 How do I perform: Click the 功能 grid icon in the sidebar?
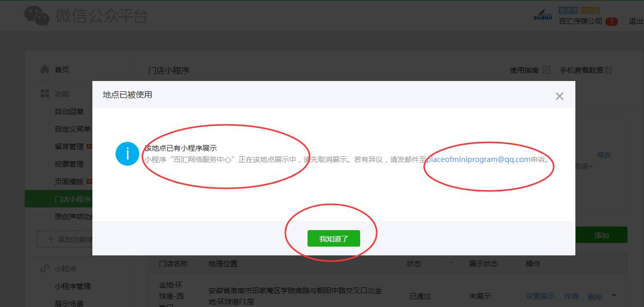45,94
